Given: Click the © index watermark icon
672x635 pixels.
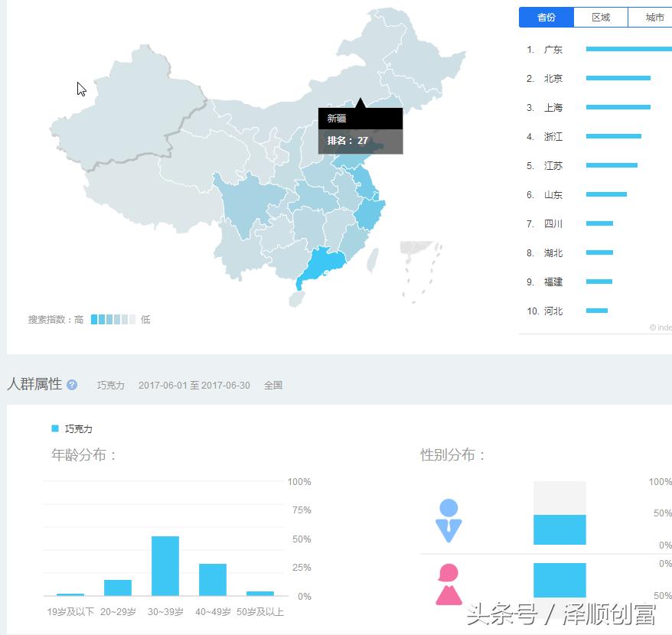Looking at the screenshot, I should [x=654, y=327].
